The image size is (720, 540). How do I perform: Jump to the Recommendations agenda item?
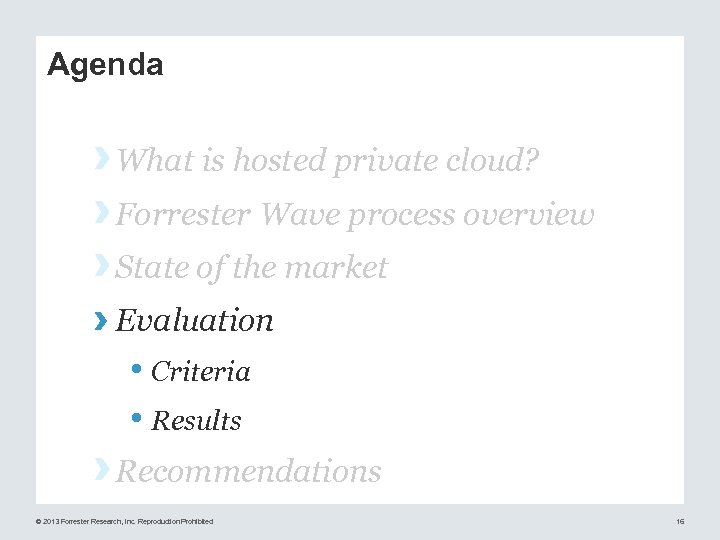(x=249, y=471)
